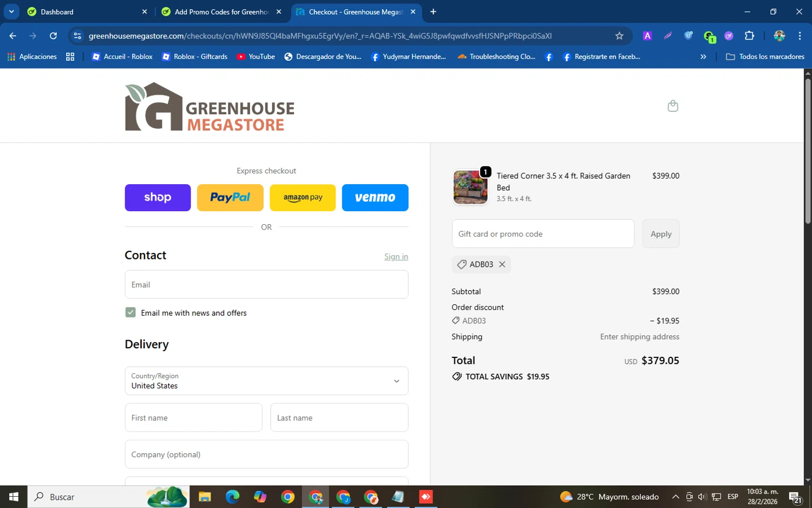Focus the Company (optional) field
The height and width of the screenshot is (508, 812).
266,454
